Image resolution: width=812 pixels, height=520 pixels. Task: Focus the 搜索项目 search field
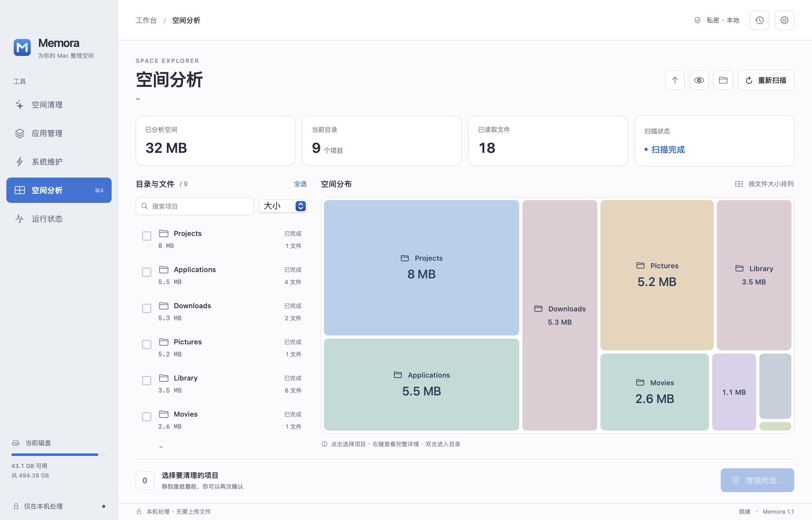pos(194,206)
